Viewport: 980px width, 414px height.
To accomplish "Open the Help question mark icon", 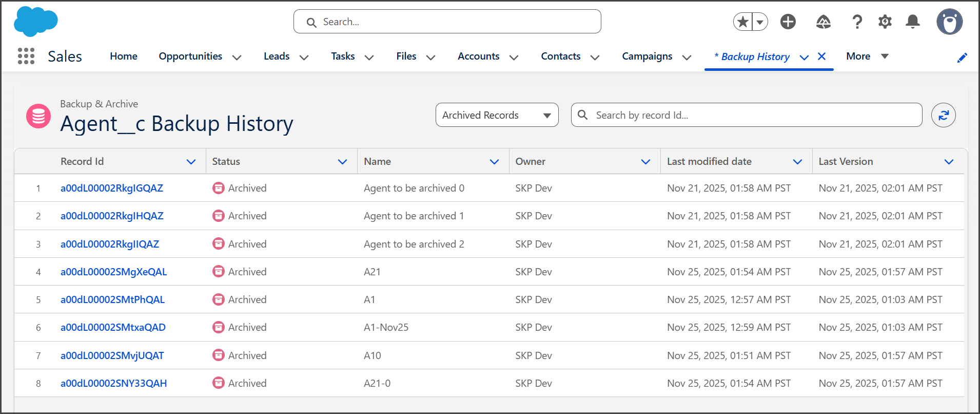I will [857, 22].
